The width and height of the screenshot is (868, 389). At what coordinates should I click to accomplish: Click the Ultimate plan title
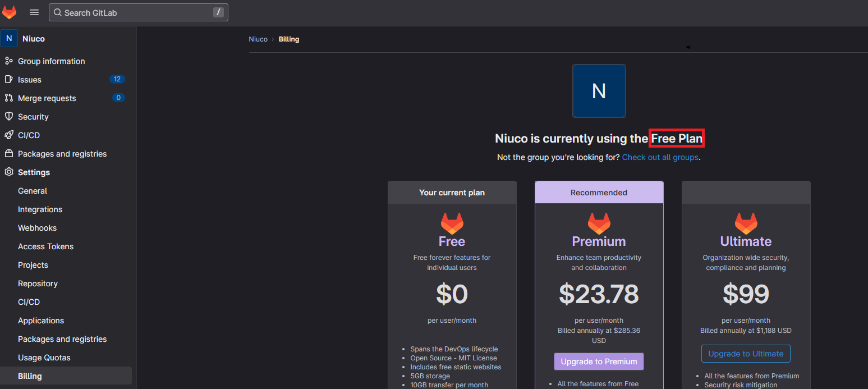point(746,241)
